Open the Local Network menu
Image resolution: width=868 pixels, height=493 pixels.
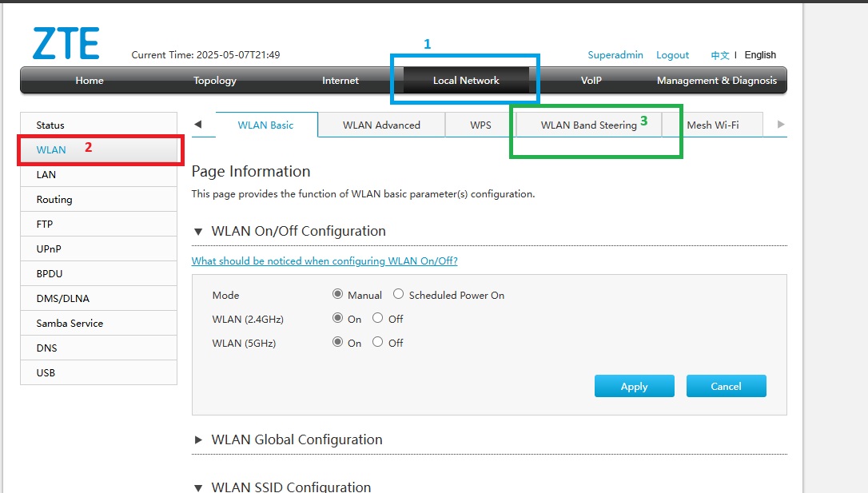(466, 81)
